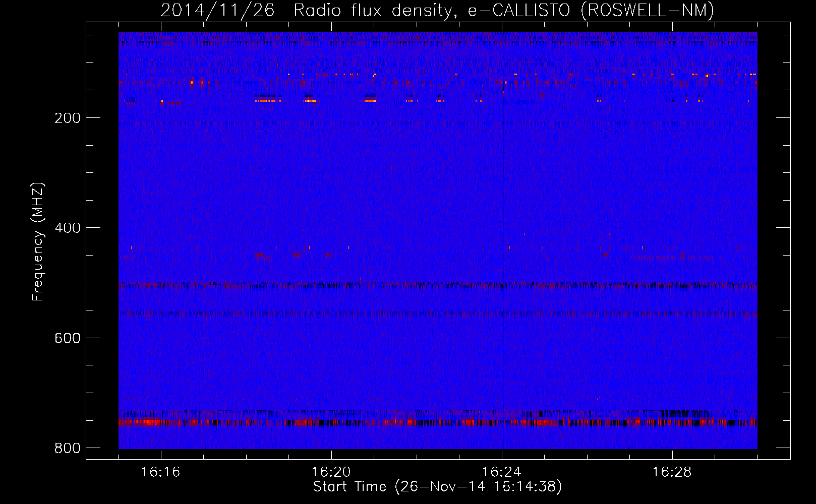Click the plot title with ROSWELL-NM

point(437,10)
